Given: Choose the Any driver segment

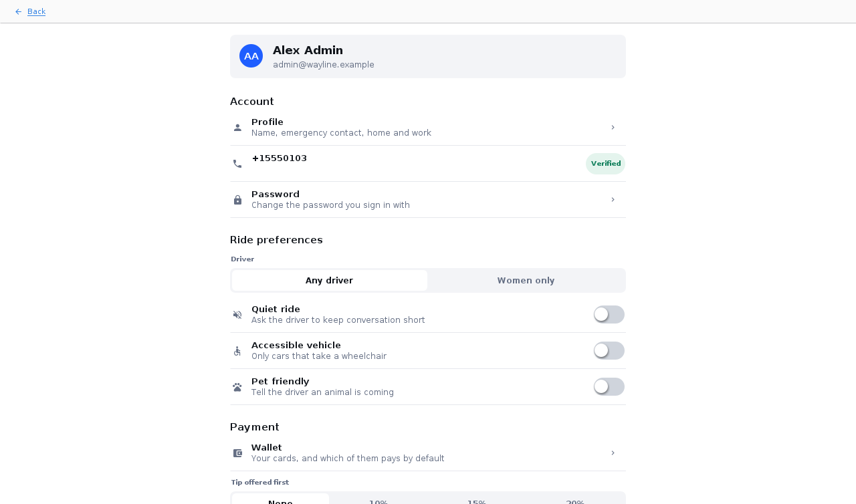Looking at the screenshot, I should pos(329,281).
